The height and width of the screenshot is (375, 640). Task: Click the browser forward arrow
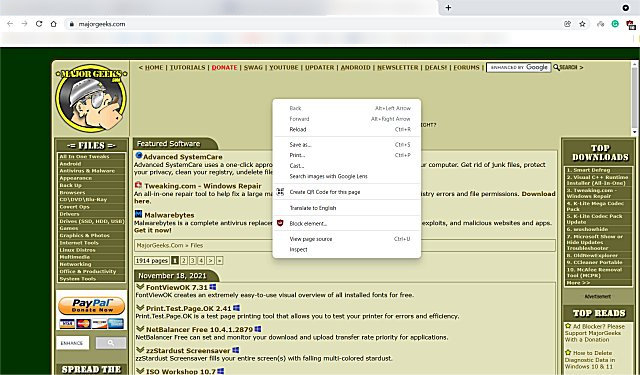(24, 24)
